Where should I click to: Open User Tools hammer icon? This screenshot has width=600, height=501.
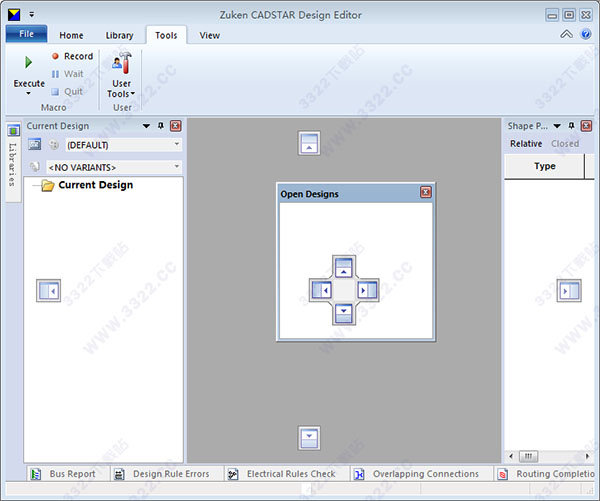pos(122,64)
